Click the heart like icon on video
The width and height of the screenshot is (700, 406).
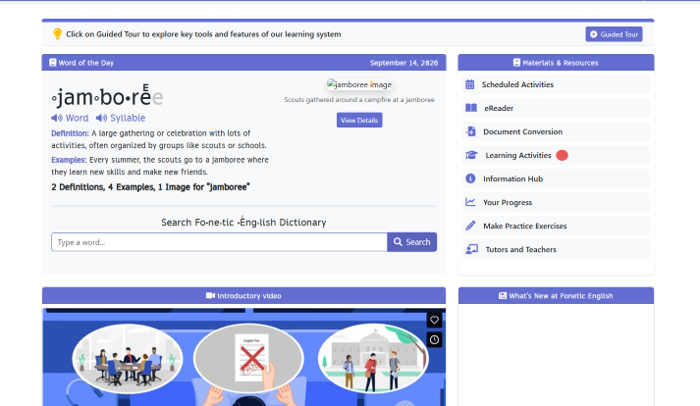434,320
